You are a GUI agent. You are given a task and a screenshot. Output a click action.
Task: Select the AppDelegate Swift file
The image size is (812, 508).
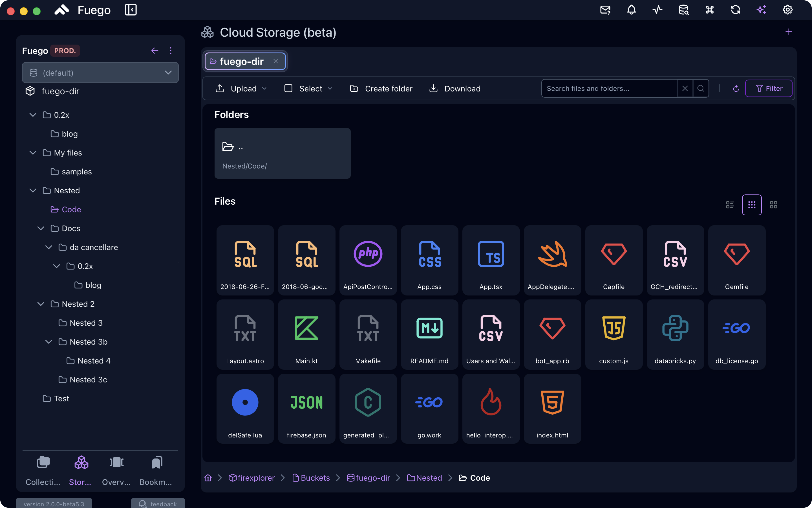(552, 260)
